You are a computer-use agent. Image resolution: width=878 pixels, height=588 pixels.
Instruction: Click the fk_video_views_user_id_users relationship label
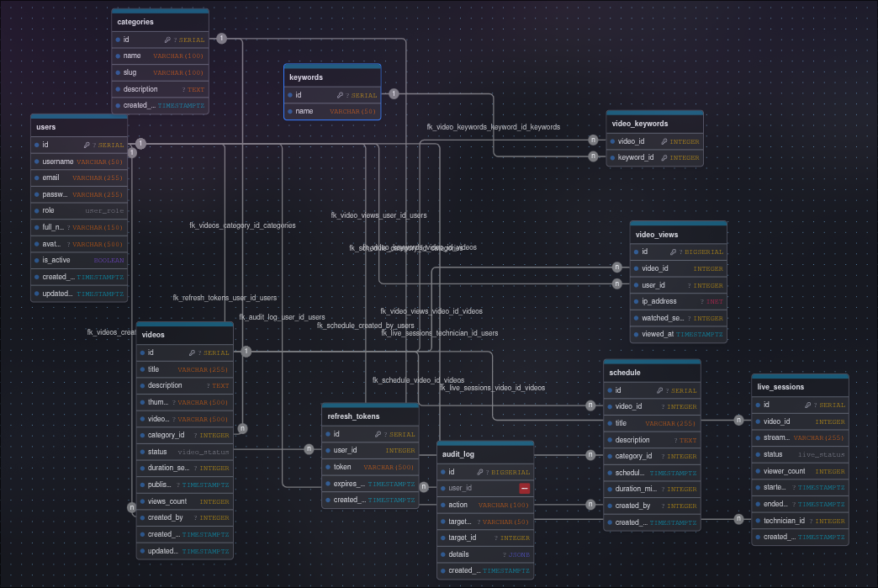[378, 215]
